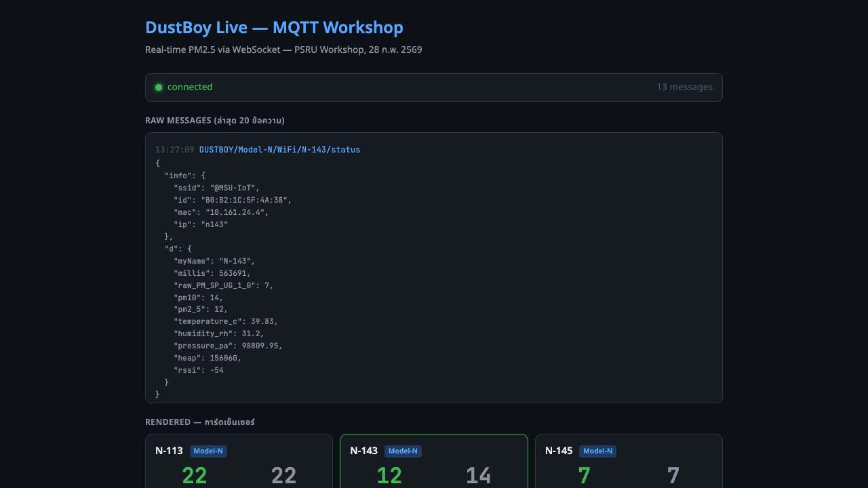The width and height of the screenshot is (868, 488).
Task: Click the Model-N badge on N-145 card
Action: [x=597, y=451]
